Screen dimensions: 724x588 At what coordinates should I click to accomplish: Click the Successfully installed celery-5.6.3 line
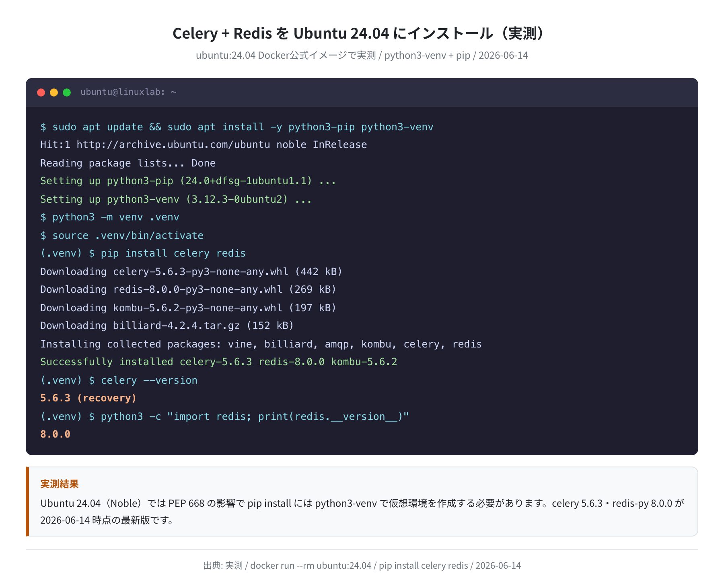pos(219,362)
